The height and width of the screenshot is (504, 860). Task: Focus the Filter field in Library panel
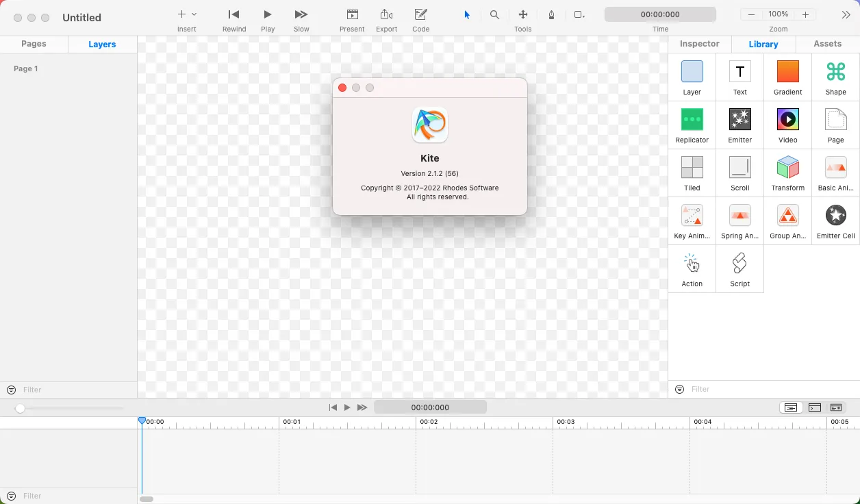pyautogui.click(x=772, y=389)
